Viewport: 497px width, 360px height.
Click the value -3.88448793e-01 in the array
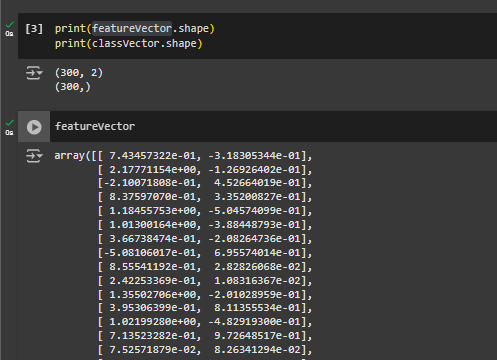tap(254, 225)
